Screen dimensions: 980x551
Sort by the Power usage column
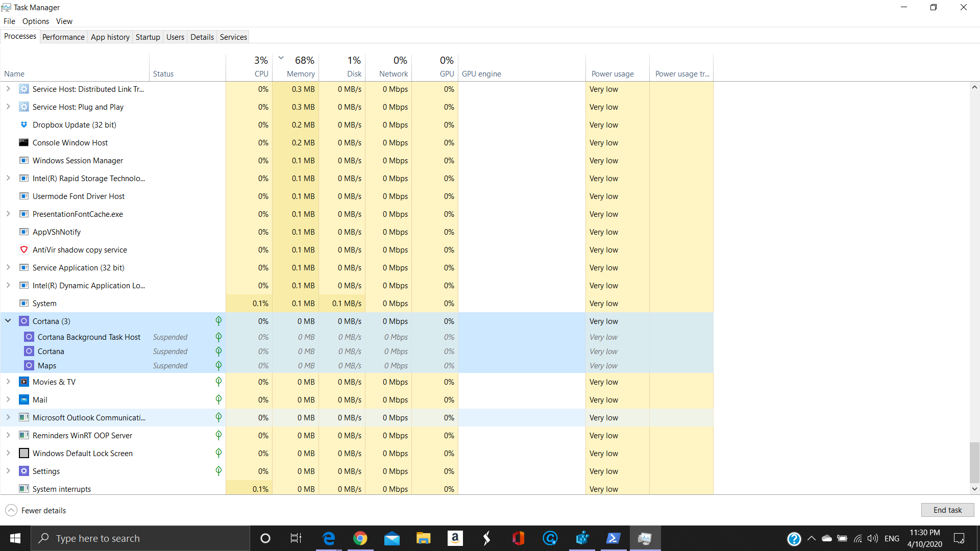617,67
